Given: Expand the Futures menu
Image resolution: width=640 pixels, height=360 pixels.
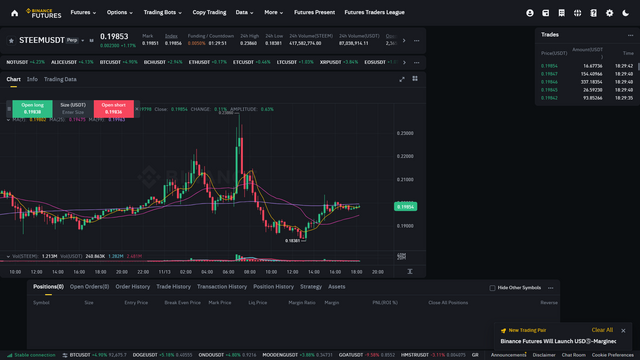Looking at the screenshot, I should (x=83, y=13).
